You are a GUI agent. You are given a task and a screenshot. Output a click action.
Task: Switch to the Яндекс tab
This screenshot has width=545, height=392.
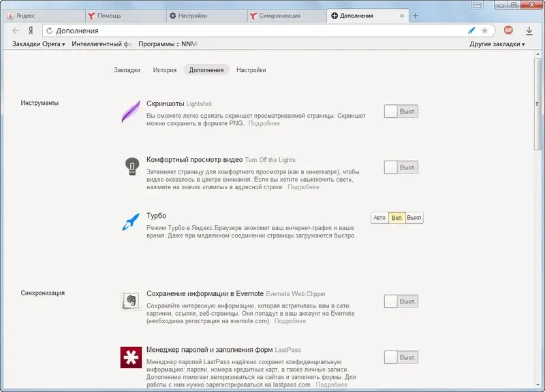pos(44,16)
